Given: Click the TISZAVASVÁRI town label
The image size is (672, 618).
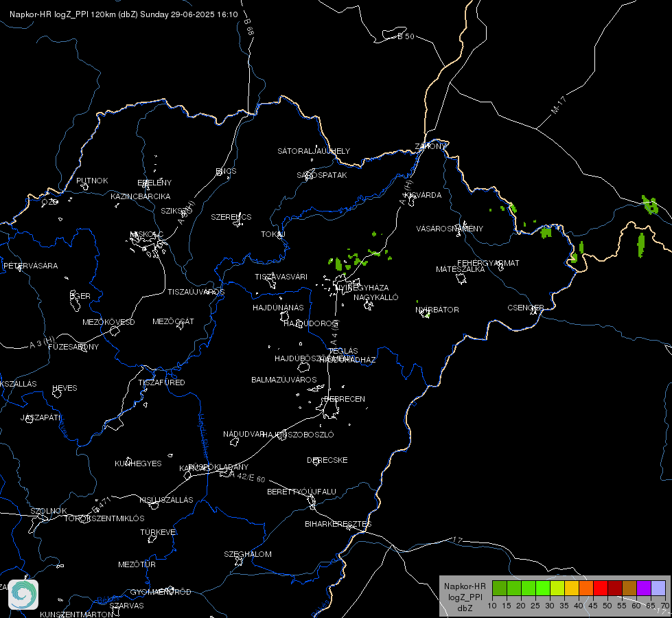Looking at the screenshot, I should 281,277.
